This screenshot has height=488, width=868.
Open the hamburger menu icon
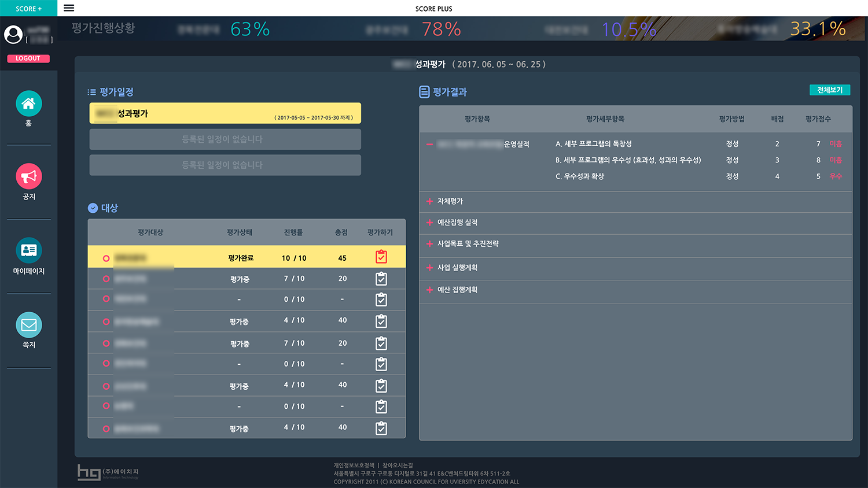[69, 8]
